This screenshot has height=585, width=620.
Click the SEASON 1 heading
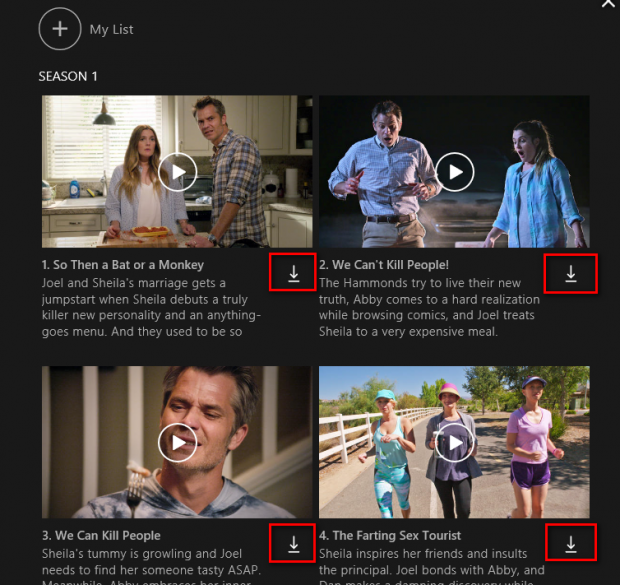click(68, 76)
